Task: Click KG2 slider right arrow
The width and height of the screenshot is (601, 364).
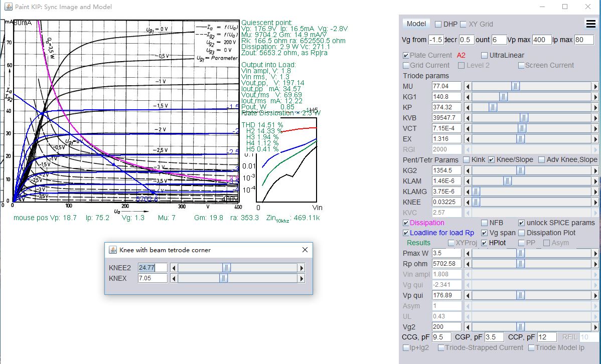Action: 595,170
